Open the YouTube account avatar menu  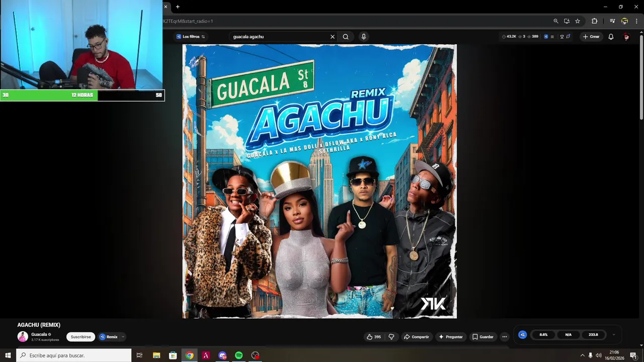coord(626,37)
